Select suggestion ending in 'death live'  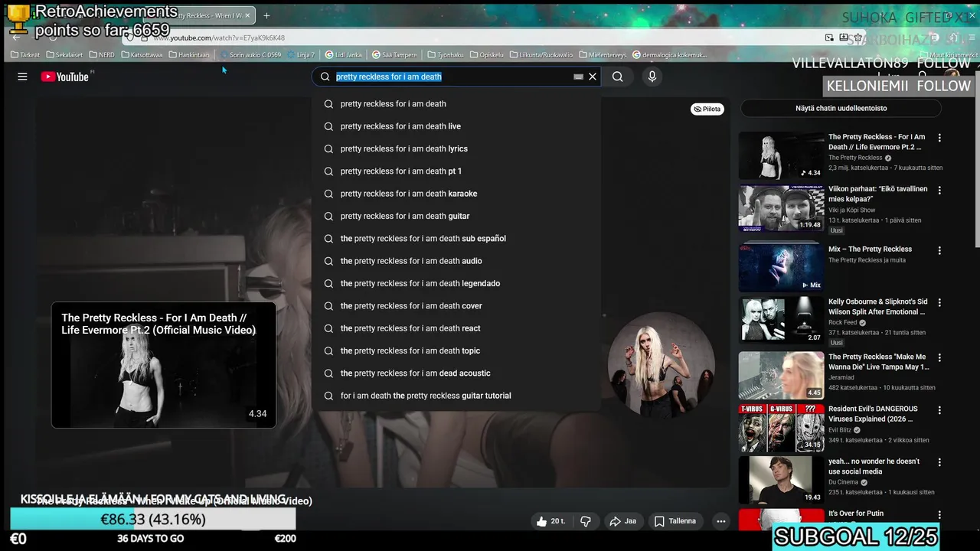[x=456, y=126]
